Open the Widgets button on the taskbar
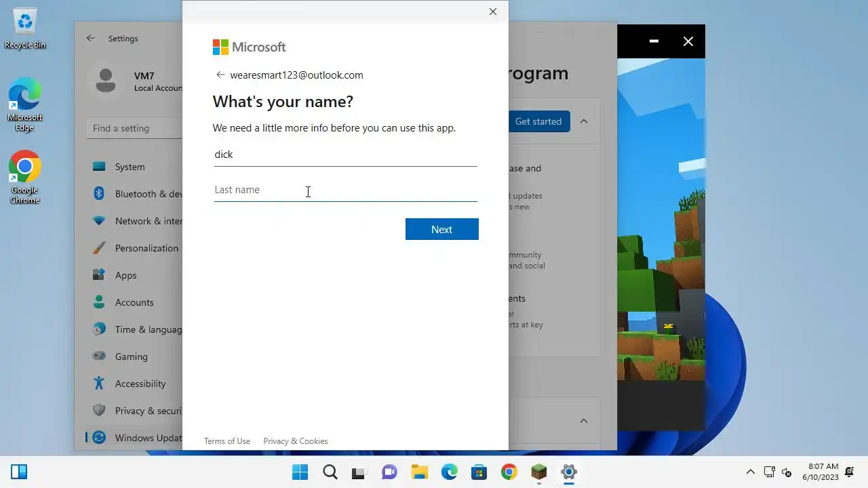The width and height of the screenshot is (868, 488). click(19, 472)
